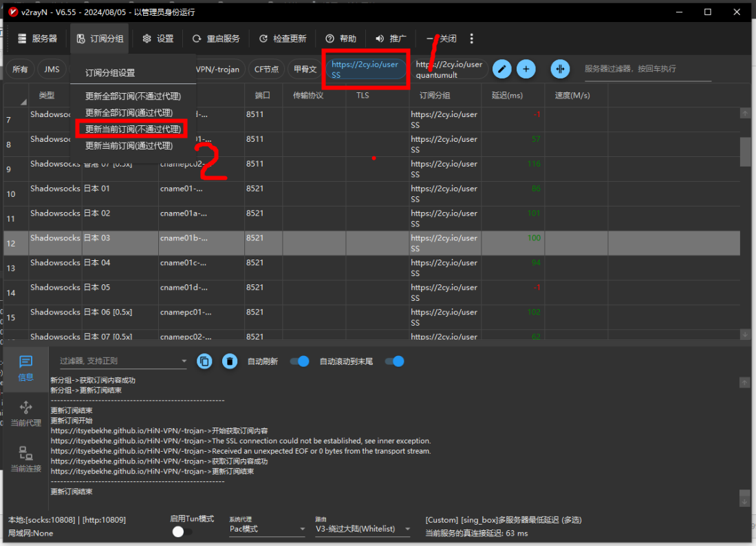Click the 检查更新 button
The image size is (756, 546).
pyautogui.click(x=282, y=39)
